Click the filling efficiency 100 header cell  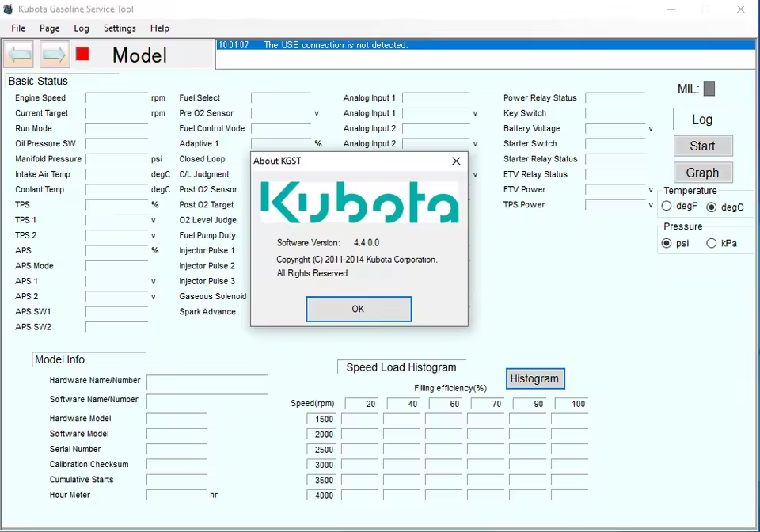[572, 404]
